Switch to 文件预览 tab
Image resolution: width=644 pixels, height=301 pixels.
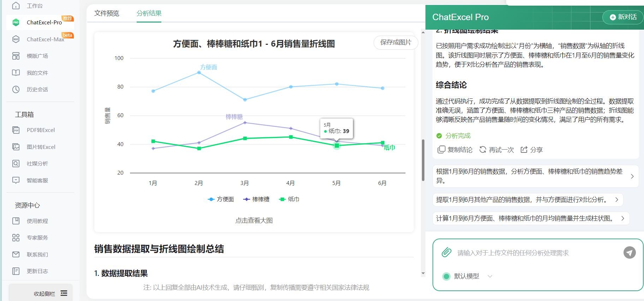coord(107,13)
